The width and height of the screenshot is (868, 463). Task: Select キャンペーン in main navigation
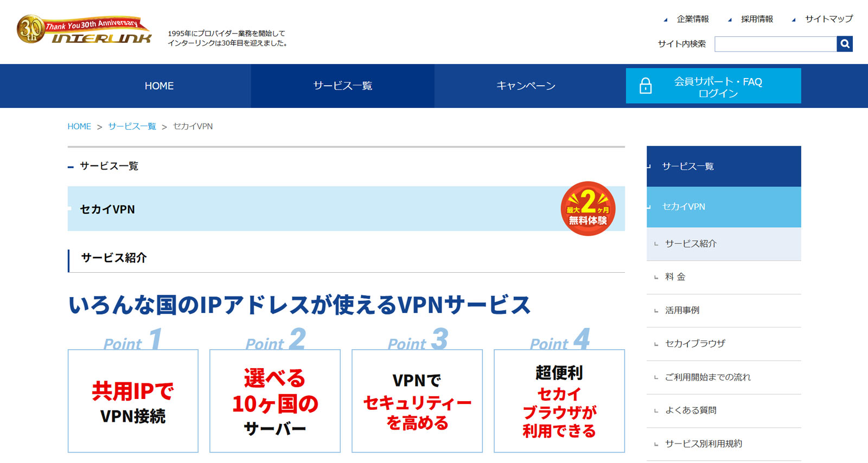pyautogui.click(x=526, y=86)
